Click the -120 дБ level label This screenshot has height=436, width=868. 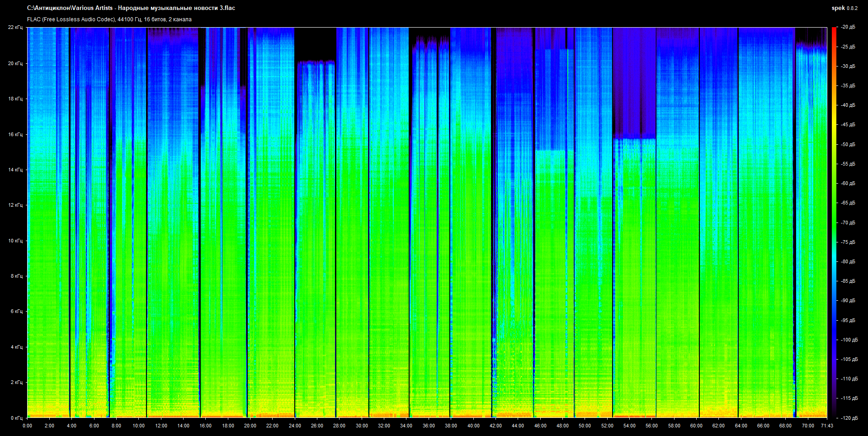[x=849, y=418]
